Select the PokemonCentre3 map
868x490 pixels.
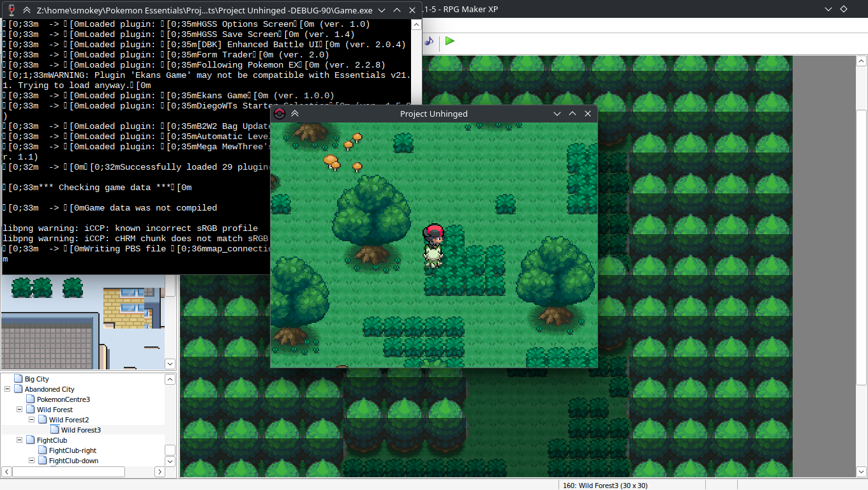(63, 399)
